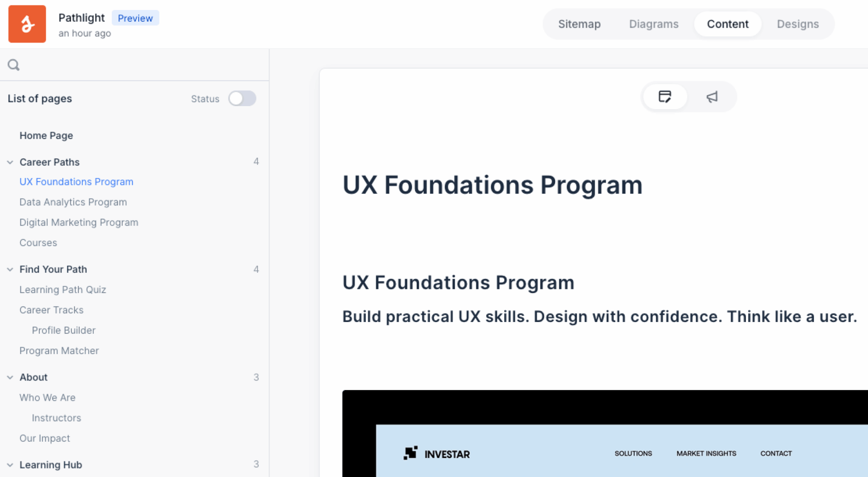Screen dimensions: 868x477
Task: Click the UX Foundations Program subheading
Action: 458,282
